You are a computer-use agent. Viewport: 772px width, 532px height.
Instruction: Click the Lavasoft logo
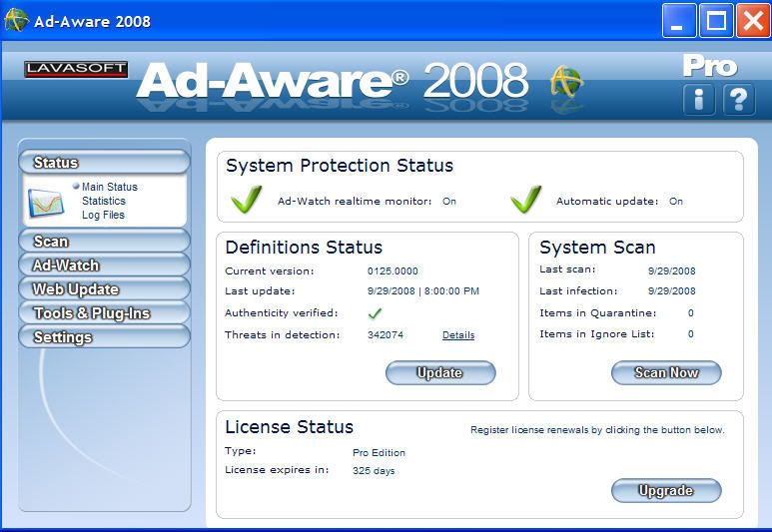pyautogui.click(x=76, y=70)
